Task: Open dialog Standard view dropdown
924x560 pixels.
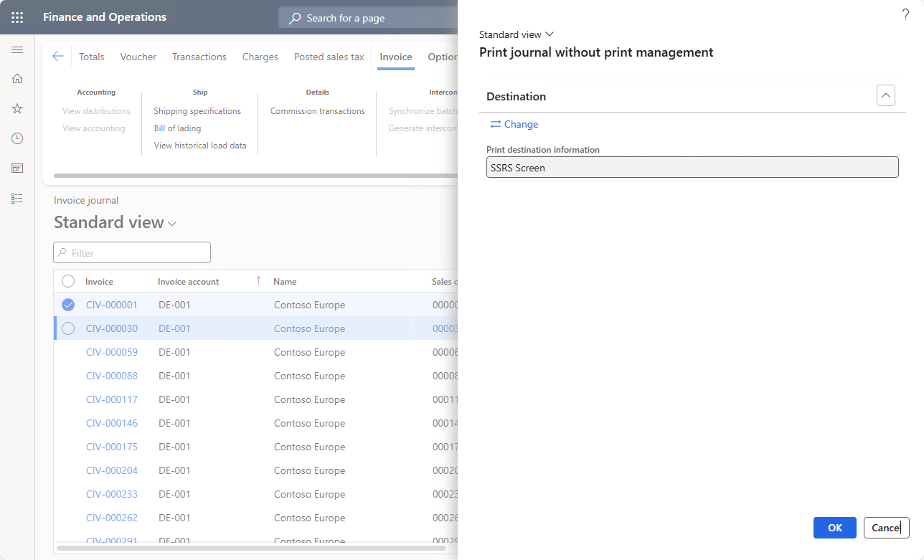Action: pos(516,34)
